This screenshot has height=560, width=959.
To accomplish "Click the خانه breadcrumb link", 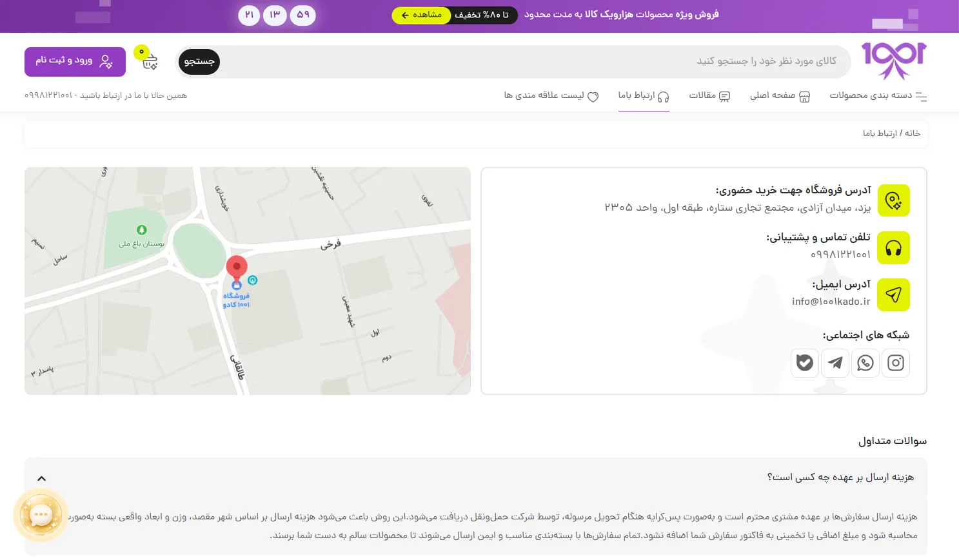I will (x=913, y=133).
